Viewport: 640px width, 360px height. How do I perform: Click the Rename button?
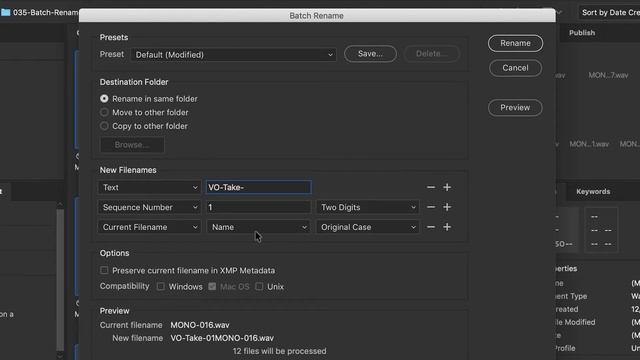click(x=515, y=43)
